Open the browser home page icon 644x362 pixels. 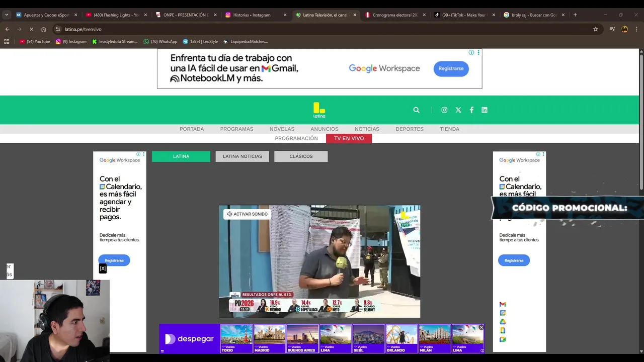click(43, 29)
